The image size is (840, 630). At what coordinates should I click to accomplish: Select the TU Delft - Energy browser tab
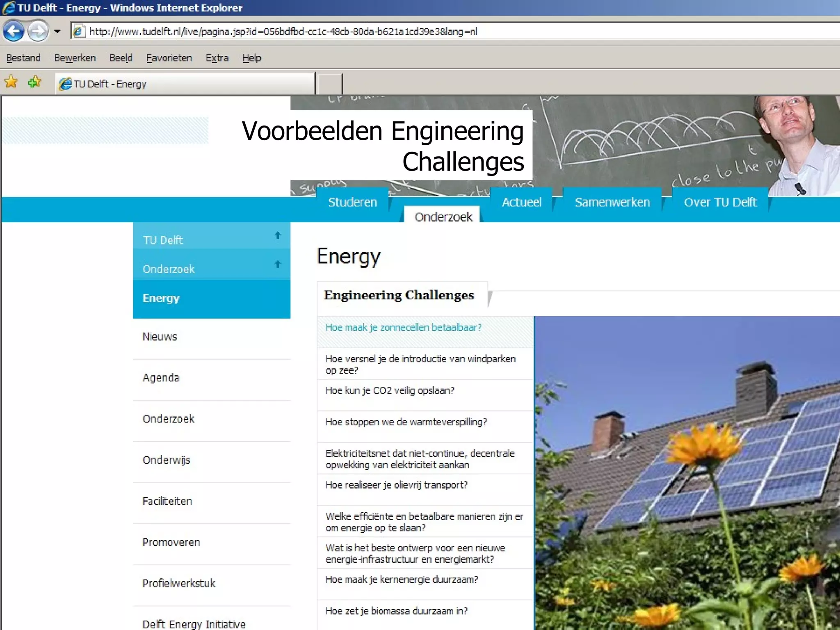pyautogui.click(x=185, y=84)
